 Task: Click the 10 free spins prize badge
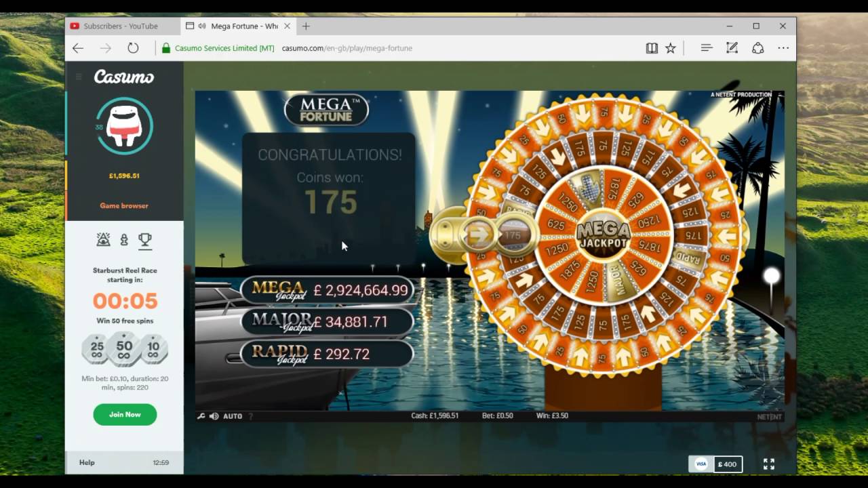point(153,350)
